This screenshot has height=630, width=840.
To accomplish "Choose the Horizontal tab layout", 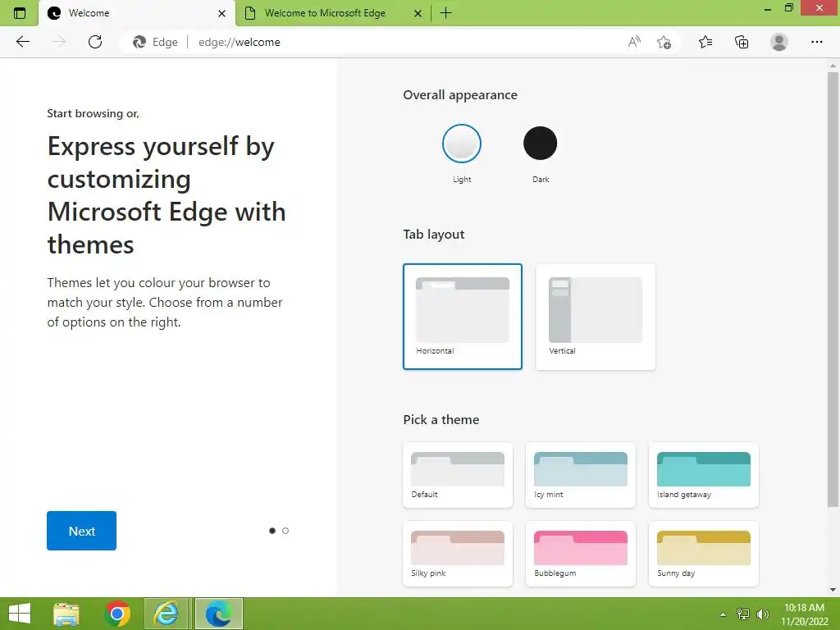I will tap(463, 316).
